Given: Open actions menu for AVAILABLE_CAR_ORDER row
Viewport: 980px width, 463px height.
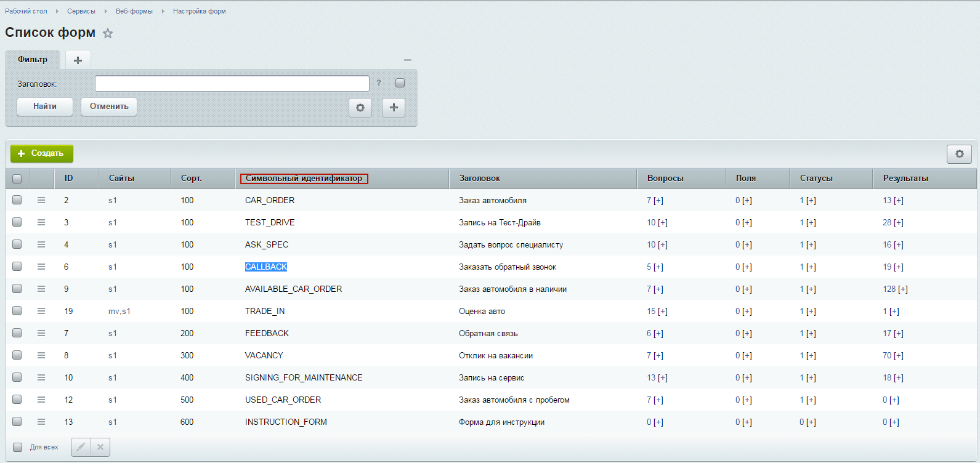Looking at the screenshot, I should click(x=41, y=289).
